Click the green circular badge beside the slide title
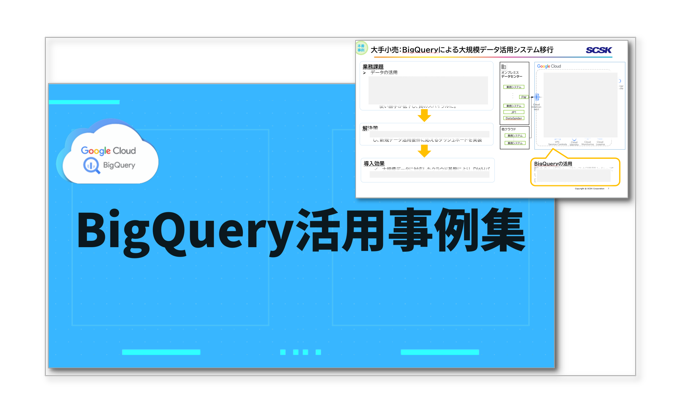 [x=362, y=49]
